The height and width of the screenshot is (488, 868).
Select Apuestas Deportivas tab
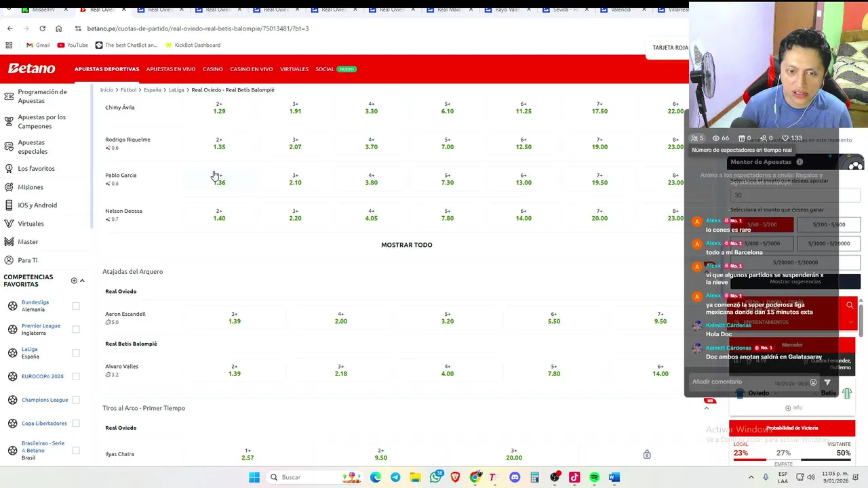coord(106,69)
